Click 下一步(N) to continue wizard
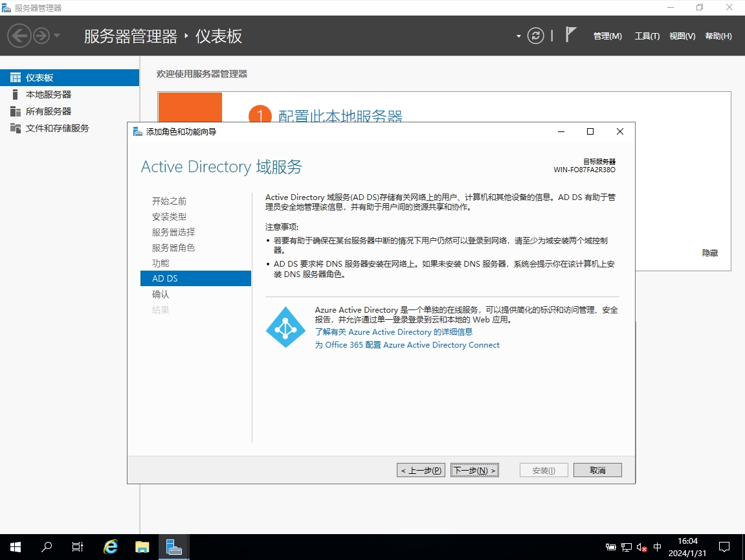745x560 pixels. [x=474, y=471]
